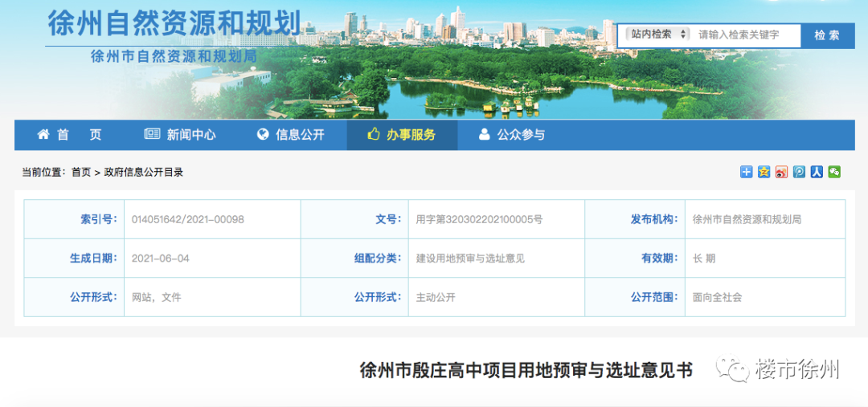This screenshot has height=407, width=868.
Task: Share the page to Sina Weibo
Action: click(782, 172)
